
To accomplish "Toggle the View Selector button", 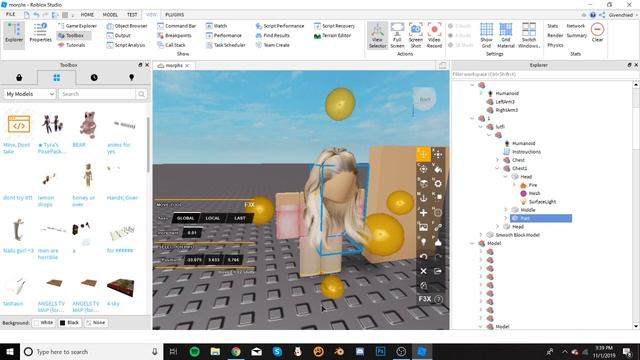I will pyautogui.click(x=378, y=36).
